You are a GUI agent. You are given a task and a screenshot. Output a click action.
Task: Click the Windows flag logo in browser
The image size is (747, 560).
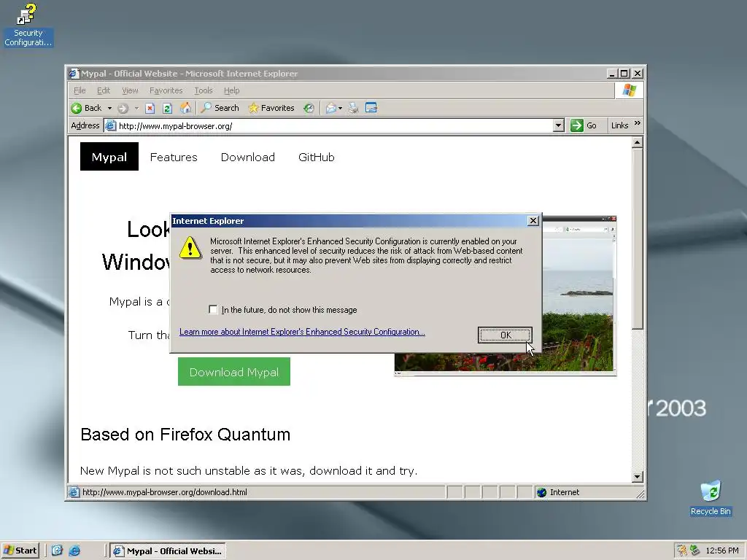click(629, 90)
